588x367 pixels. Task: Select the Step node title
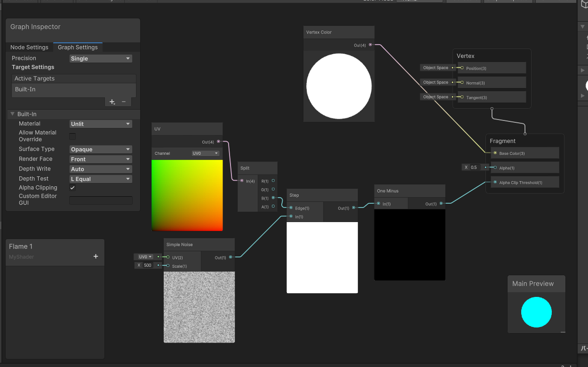tap(294, 195)
